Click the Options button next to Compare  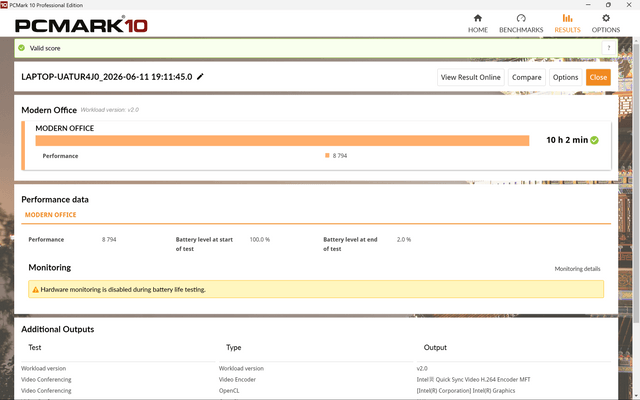pyautogui.click(x=565, y=77)
